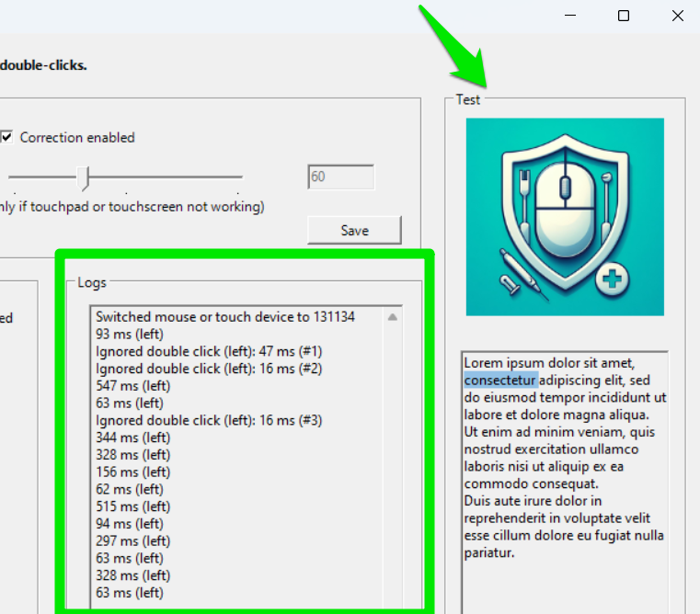Image resolution: width=700 pixels, height=614 pixels.
Task: Select ignored double click entry #3
Action: 209,420
